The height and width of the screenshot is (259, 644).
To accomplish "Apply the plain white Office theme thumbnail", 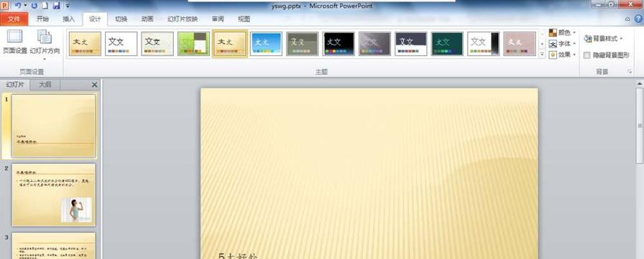I will click(x=121, y=44).
